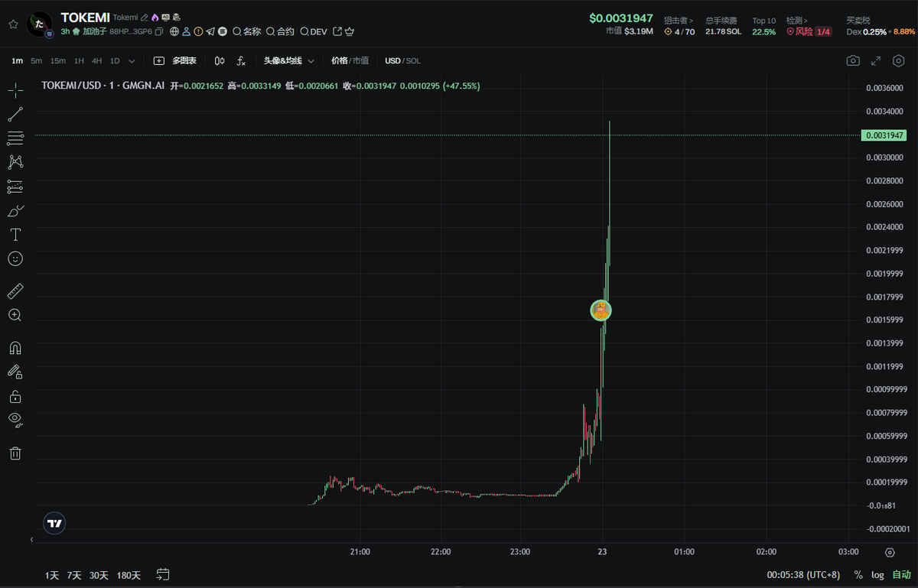Search the DEV wallet

click(314, 31)
